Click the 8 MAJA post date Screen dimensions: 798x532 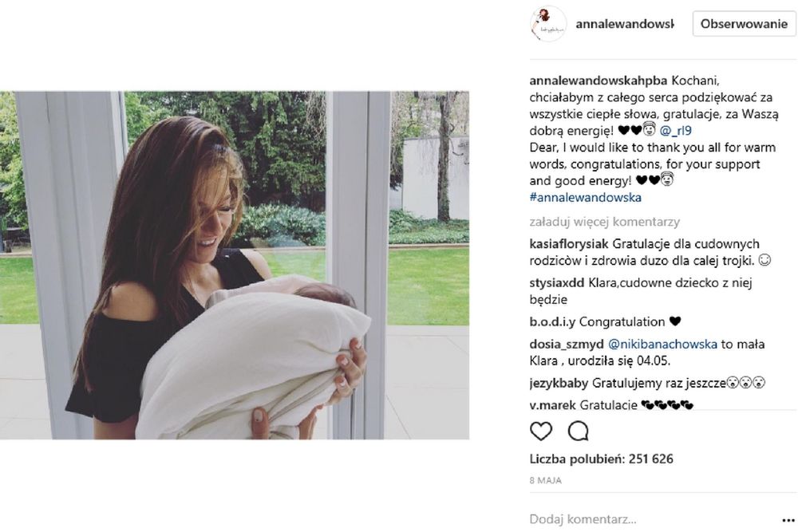coord(546,481)
